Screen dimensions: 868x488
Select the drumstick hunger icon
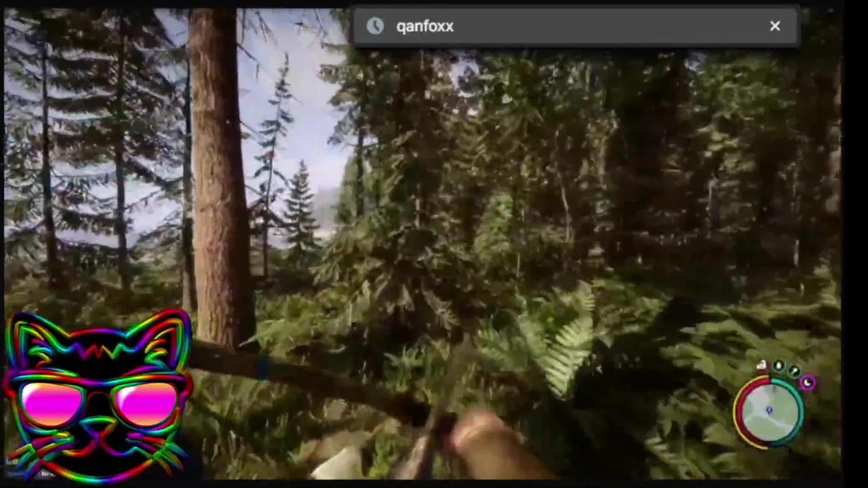point(794,371)
